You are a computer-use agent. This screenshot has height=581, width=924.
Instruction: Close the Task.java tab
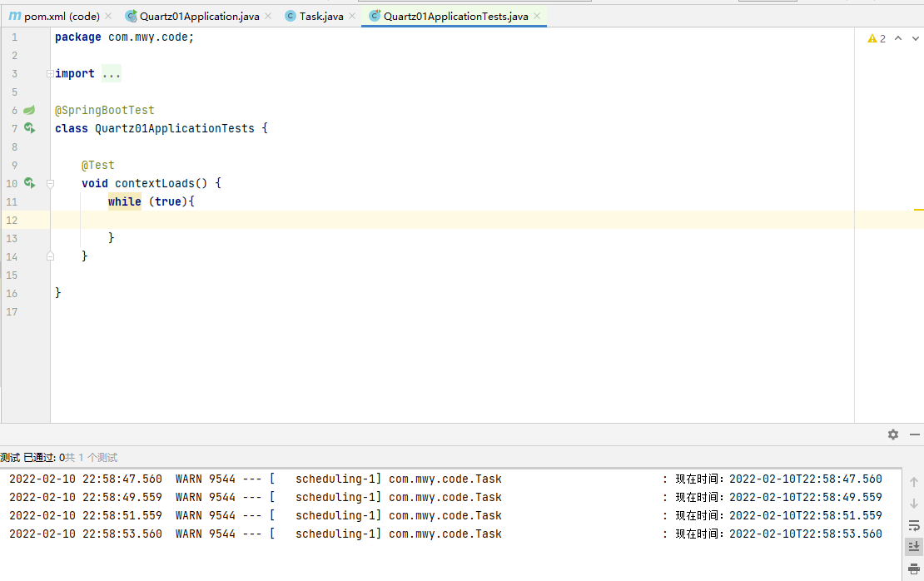coord(352,17)
